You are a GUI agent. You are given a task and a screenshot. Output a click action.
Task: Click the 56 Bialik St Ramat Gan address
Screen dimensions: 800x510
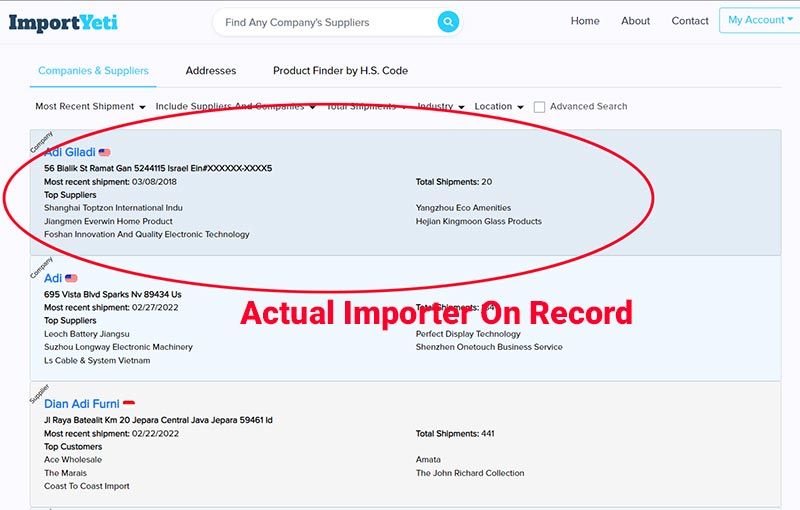(158, 168)
